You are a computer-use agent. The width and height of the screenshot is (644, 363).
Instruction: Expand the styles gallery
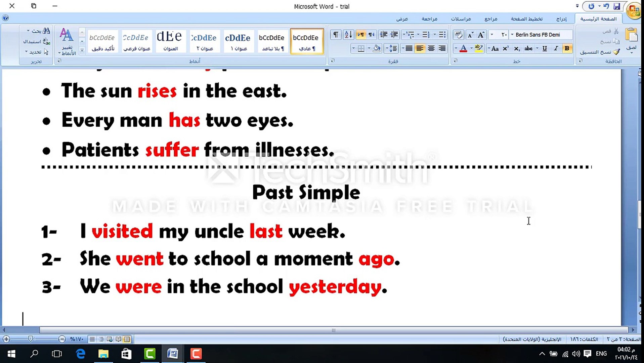click(82, 50)
